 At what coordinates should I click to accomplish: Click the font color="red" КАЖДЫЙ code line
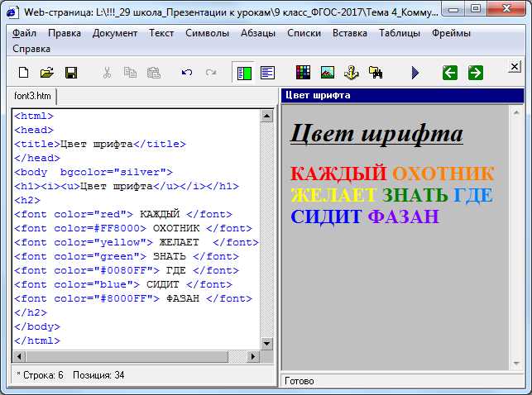pos(123,214)
